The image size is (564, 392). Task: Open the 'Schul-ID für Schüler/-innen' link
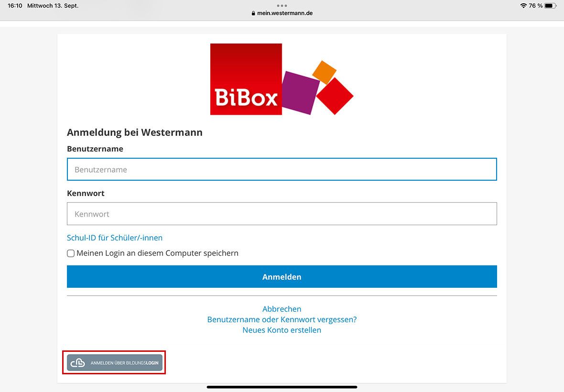point(115,238)
